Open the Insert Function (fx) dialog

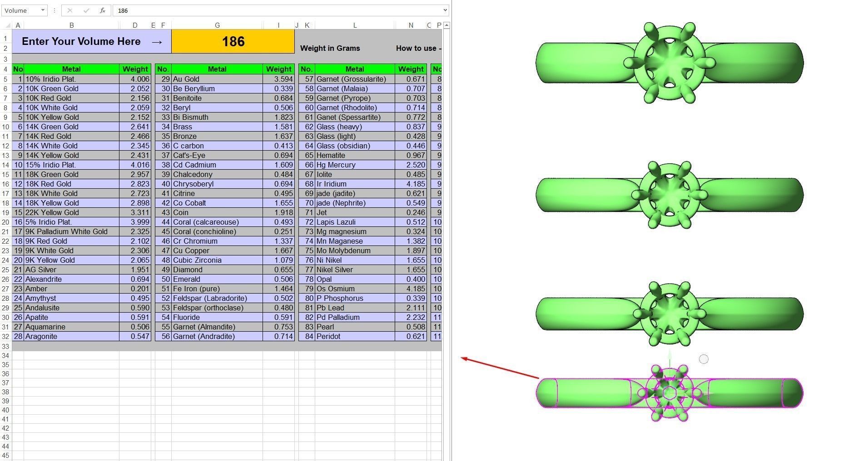click(103, 10)
